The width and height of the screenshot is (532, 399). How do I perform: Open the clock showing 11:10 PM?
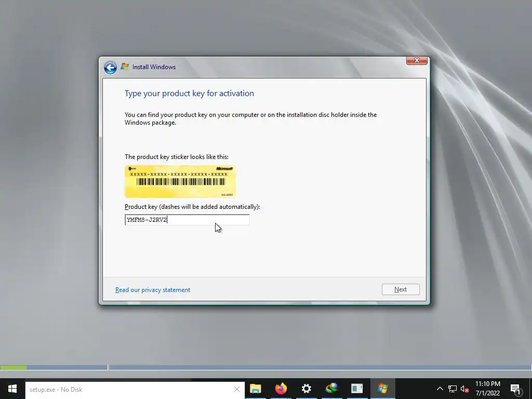pyautogui.click(x=487, y=389)
